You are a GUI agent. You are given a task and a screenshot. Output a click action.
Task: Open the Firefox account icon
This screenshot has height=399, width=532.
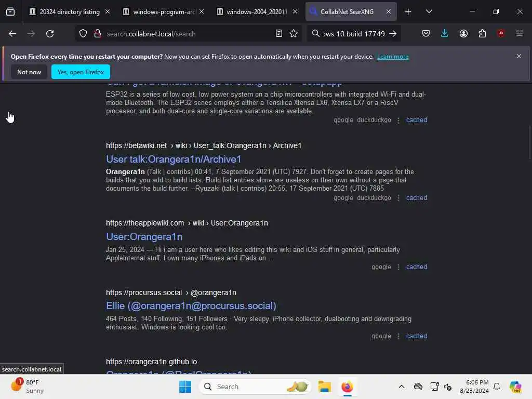pos(463,33)
